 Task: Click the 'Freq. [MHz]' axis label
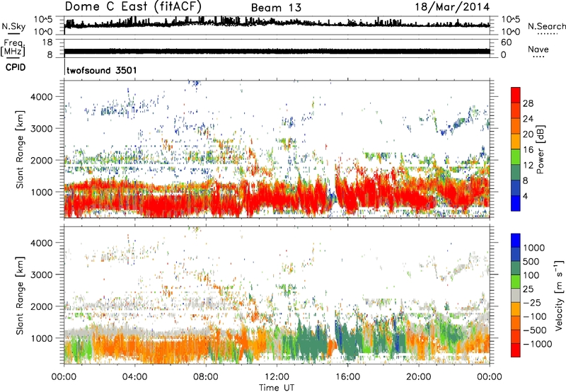click(x=13, y=47)
